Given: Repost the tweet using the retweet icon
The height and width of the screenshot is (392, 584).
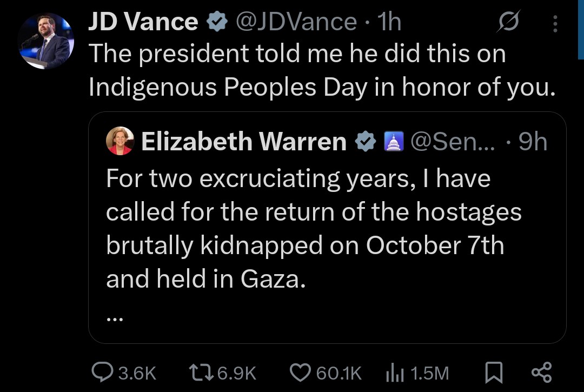Looking at the screenshot, I should coord(200,372).
